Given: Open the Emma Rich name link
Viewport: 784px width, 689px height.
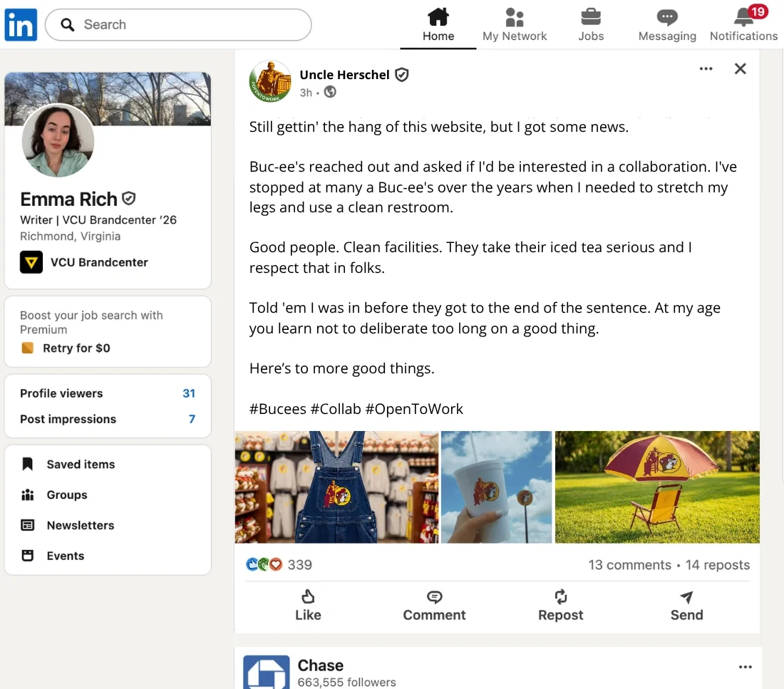Looking at the screenshot, I should click(68, 199).
